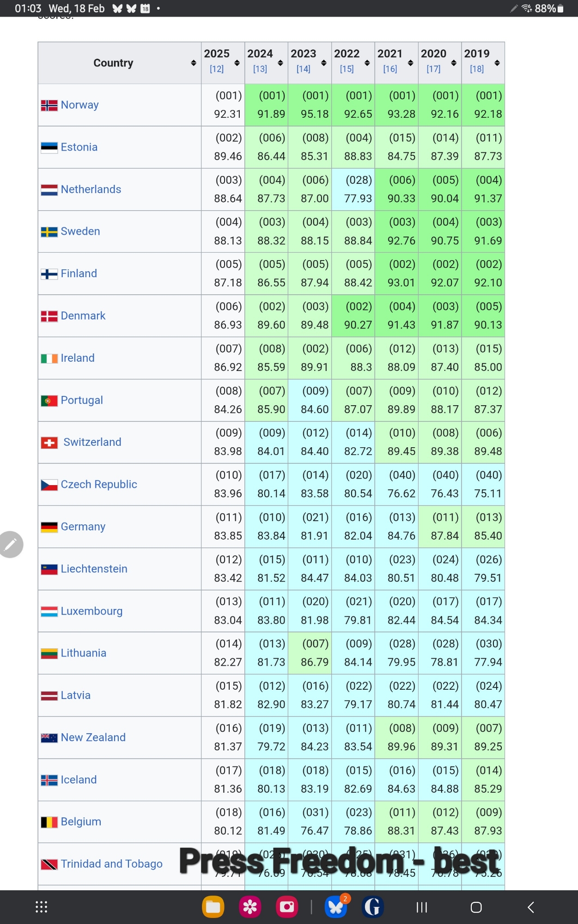Sort the 2025 column using its arrows
The image size is (578, 924).
pos(237,63)
